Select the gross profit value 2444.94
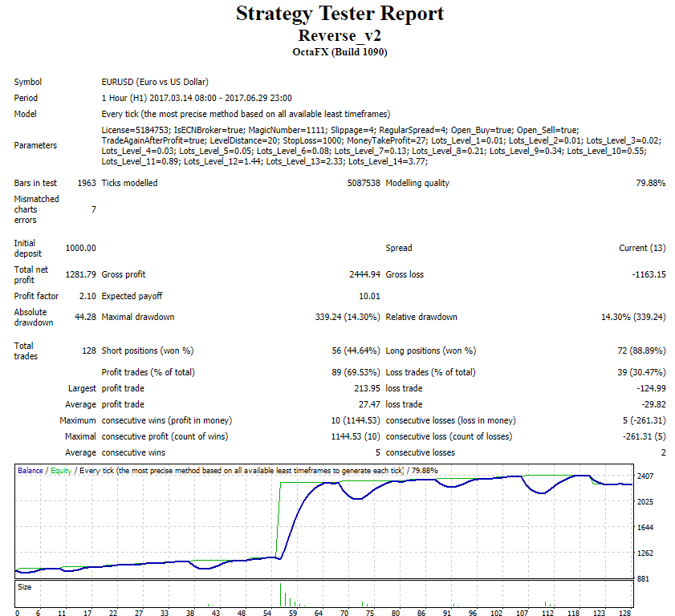Screen dimensions: 675x616 (364, 274)
